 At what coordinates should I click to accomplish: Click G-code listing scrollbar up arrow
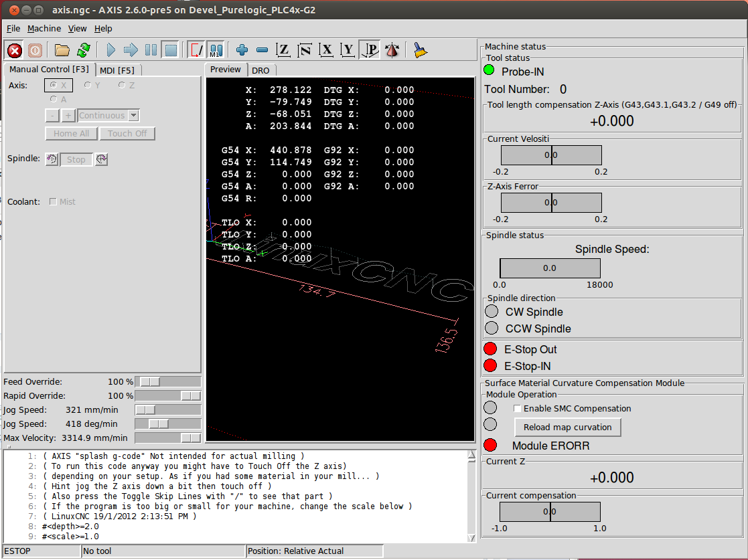click(x=471, y=456)
